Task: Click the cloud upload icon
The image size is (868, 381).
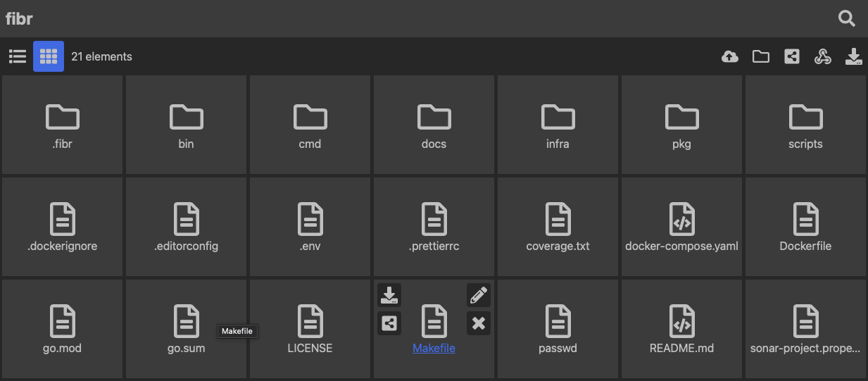Action: (x=730, y=57)
